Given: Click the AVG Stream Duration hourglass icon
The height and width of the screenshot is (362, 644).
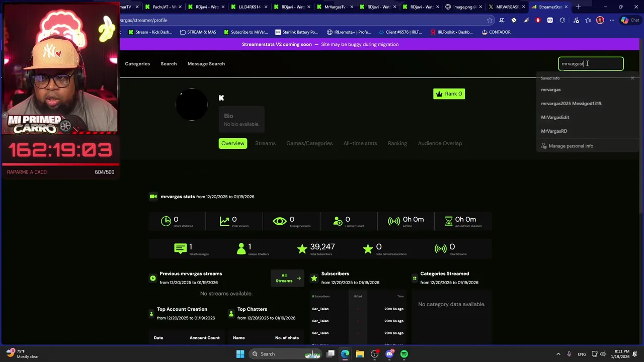Looking at the screenshot, I should click(449, 221).
